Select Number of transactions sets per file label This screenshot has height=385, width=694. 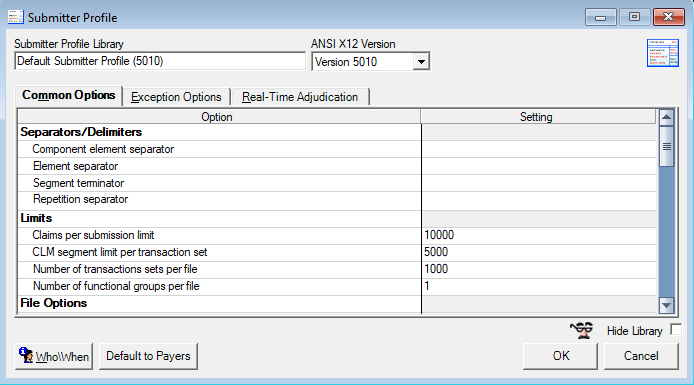click(115, 269)
